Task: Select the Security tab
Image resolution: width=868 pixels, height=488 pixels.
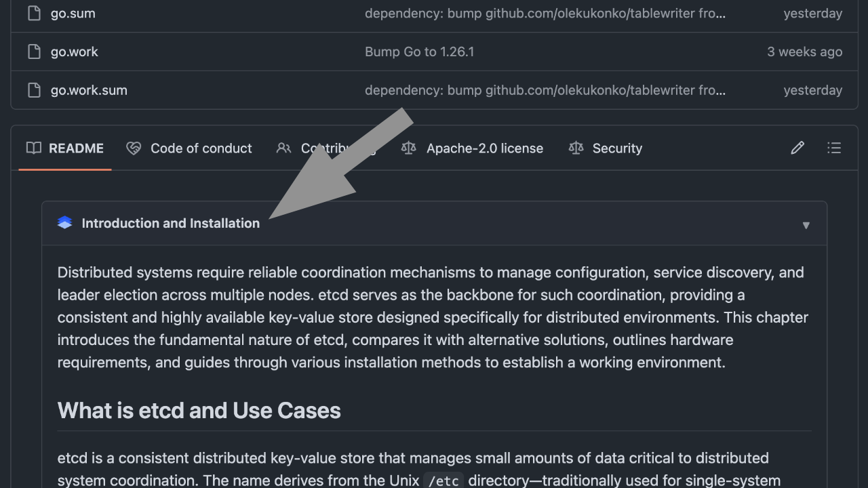Action: tap(616, 148)
